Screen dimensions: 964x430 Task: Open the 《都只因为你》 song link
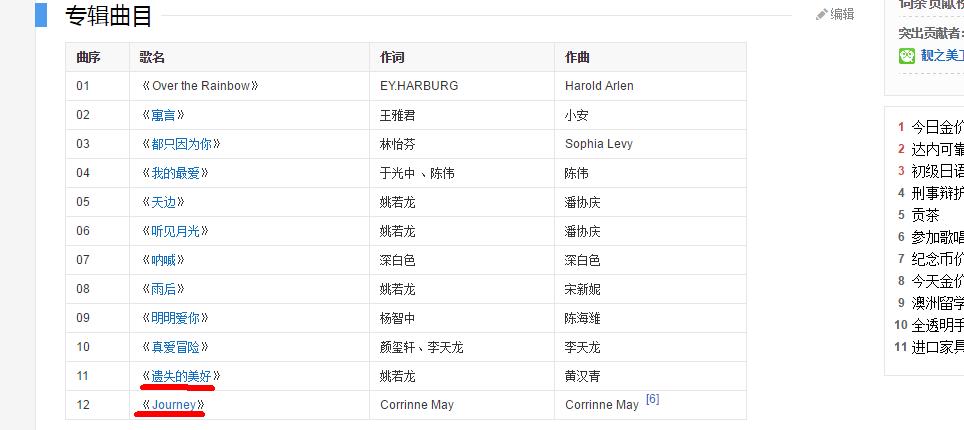click(180, 144)
